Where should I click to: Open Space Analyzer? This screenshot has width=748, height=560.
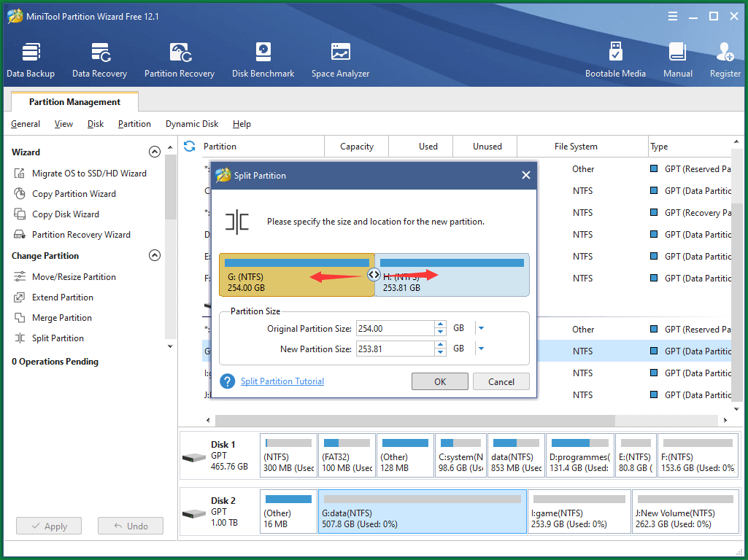[x=341, y=60]
